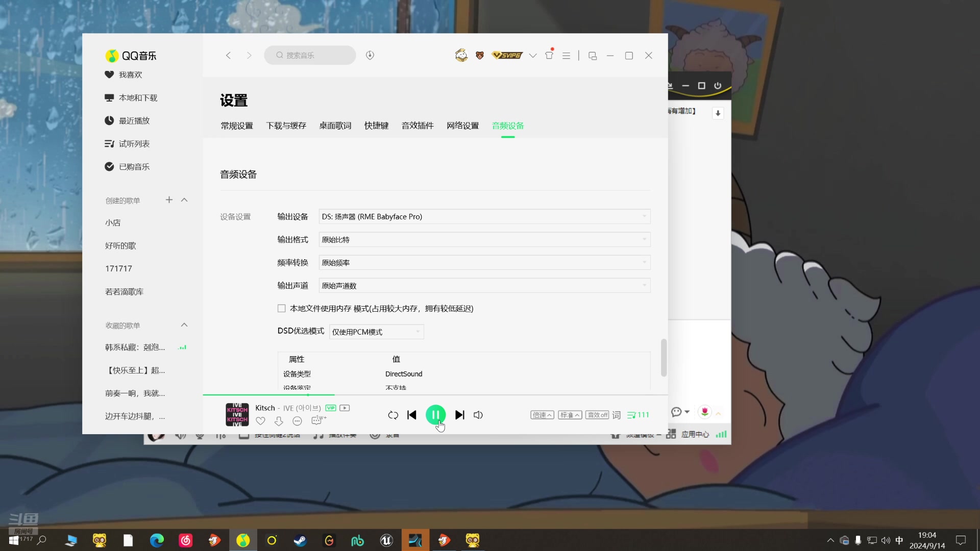
Task: Open the 输出格式 dropdown
Action: click(484, 239)
